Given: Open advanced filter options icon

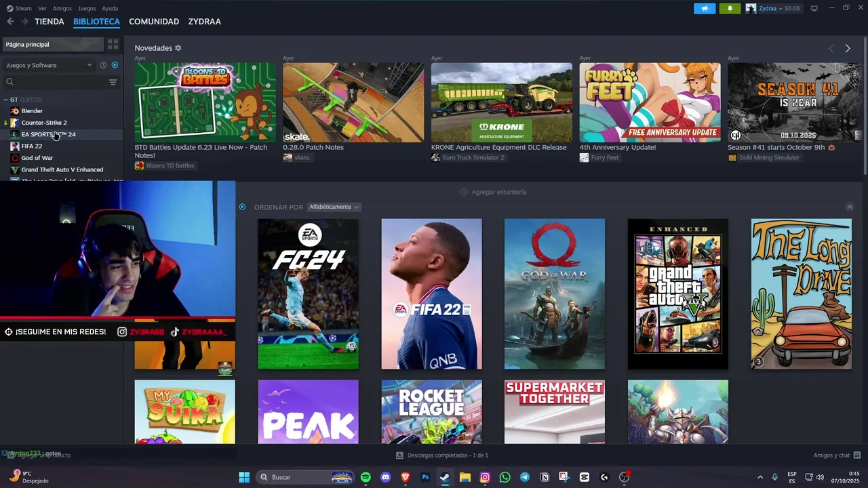Looking at the screenshot, I should coord(113,82).
